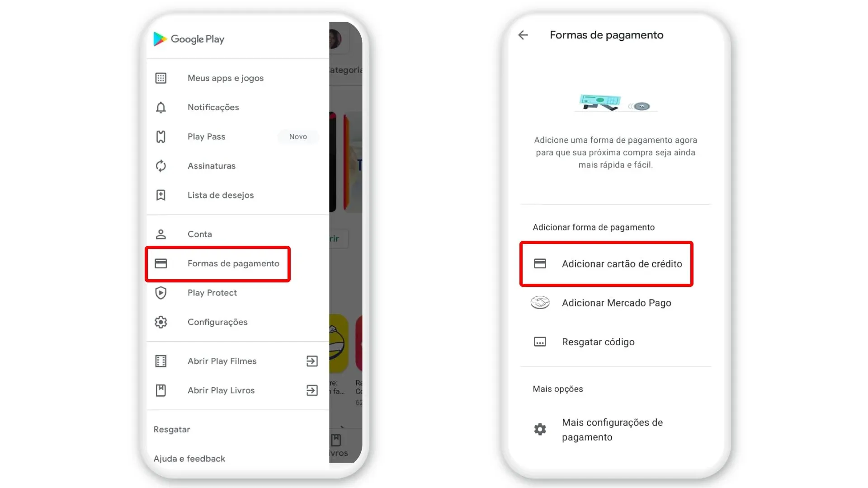The height and width of the screenshot is (488, 868).
Task: Click Resgatar link at bottom menu
Action: pyautogui.click(x=171, y=429)
